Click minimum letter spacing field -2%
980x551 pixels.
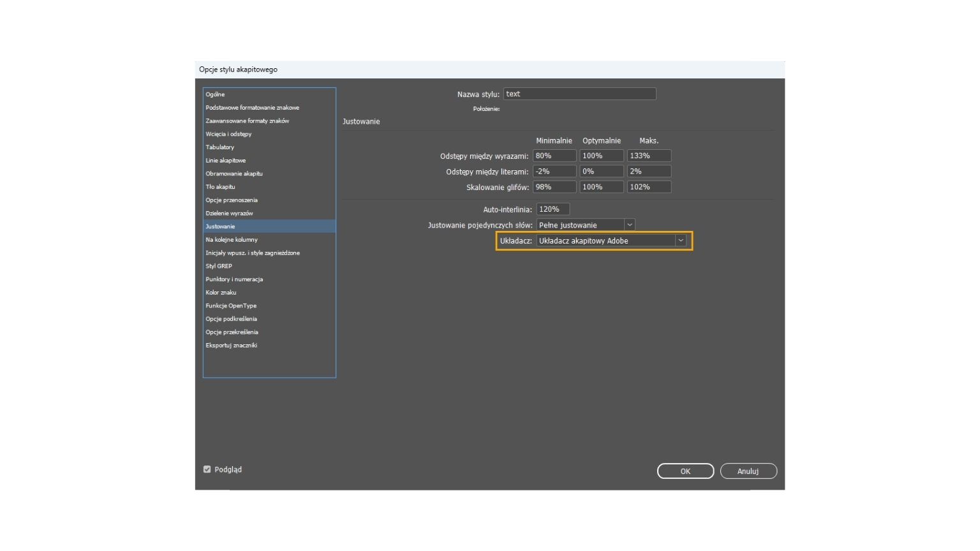[x=554, y=171]
